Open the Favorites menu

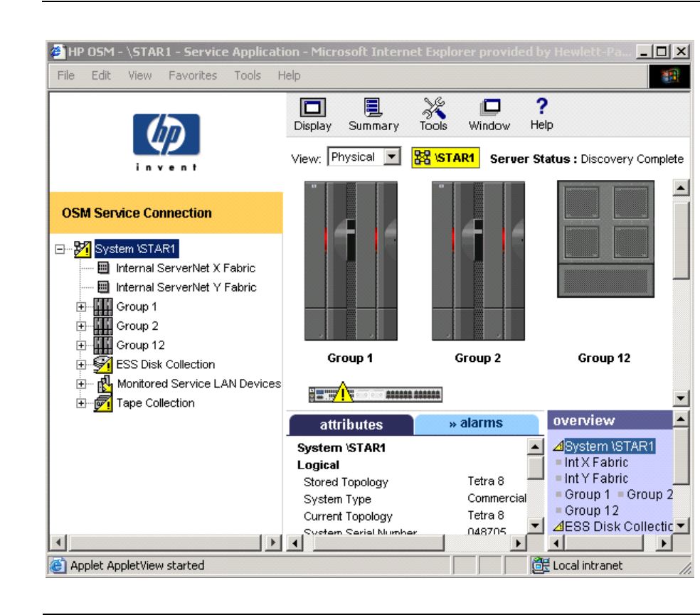pyautogui.click(x=193, y=75)
